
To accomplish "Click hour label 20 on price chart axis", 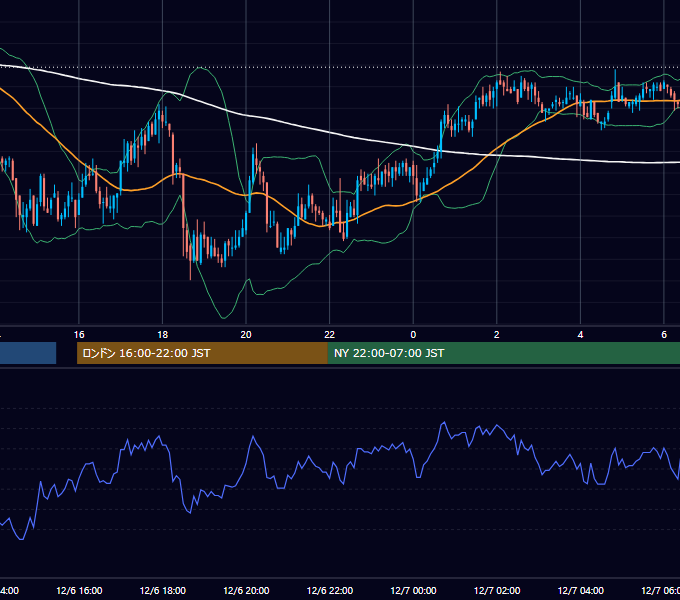I will click(x=246, y=335).
